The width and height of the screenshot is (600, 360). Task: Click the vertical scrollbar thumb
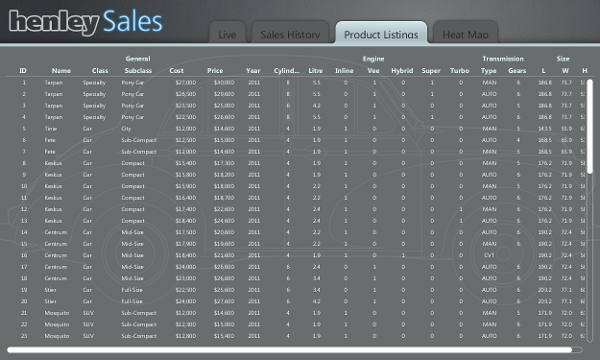(590, 126)
